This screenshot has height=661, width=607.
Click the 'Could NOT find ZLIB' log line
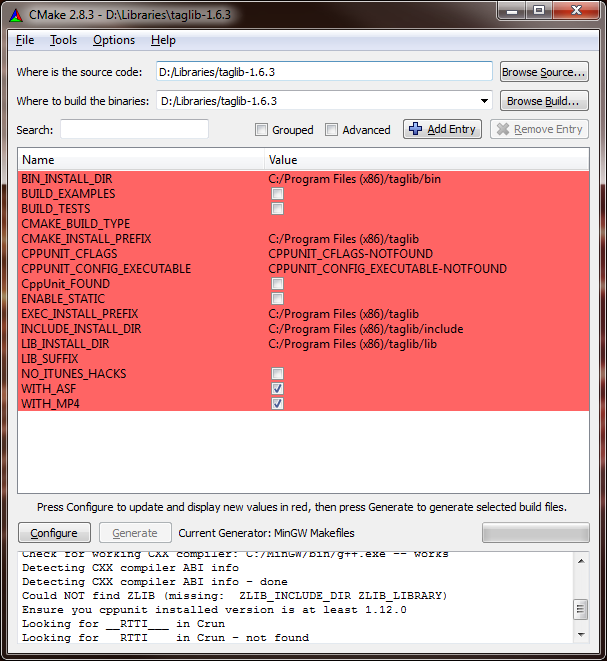click(x=234, y=596)
